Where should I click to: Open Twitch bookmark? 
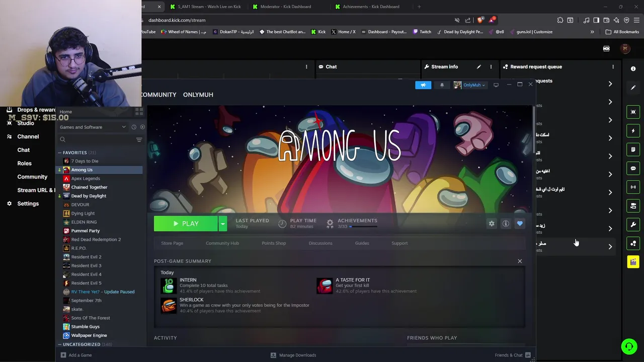point(422,32)
